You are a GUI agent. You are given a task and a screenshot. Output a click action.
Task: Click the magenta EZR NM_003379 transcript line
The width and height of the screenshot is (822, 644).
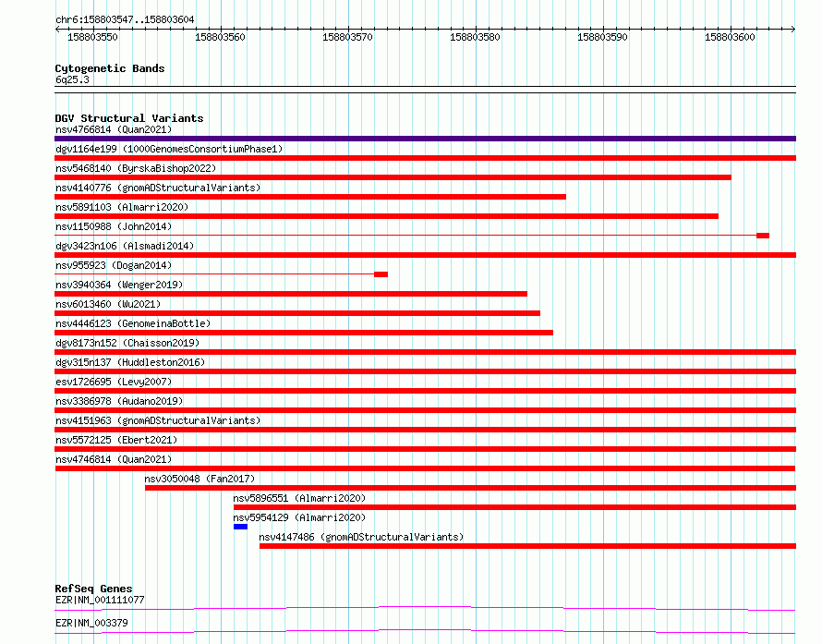(425, 631)
